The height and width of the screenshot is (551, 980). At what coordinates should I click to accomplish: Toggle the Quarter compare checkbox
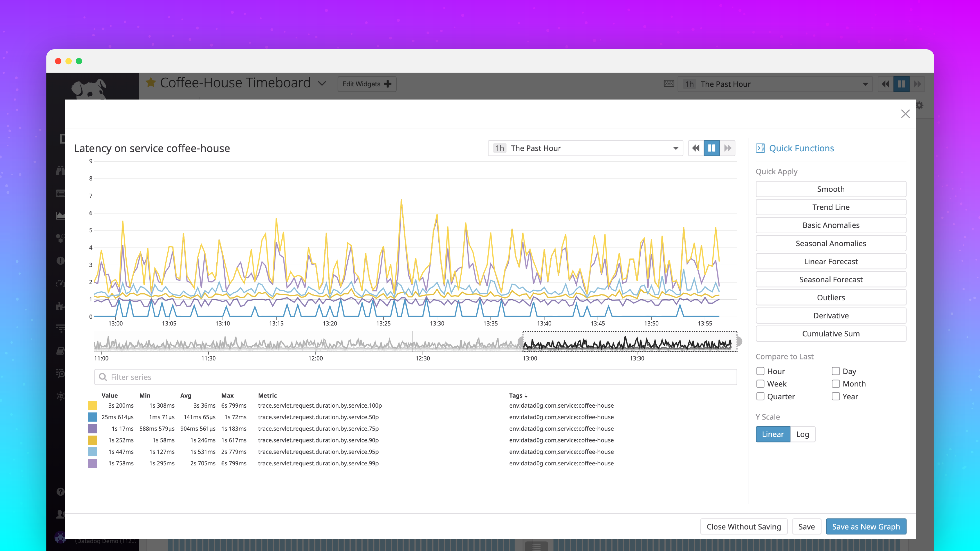point(761,396)
